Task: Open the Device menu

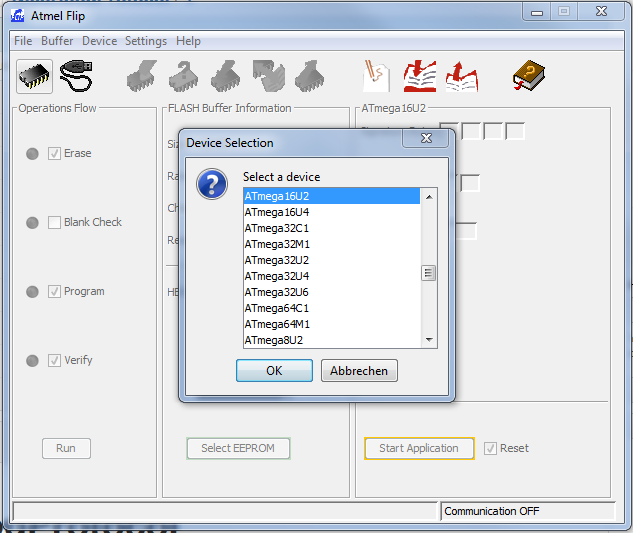Action: coord(99,41)
